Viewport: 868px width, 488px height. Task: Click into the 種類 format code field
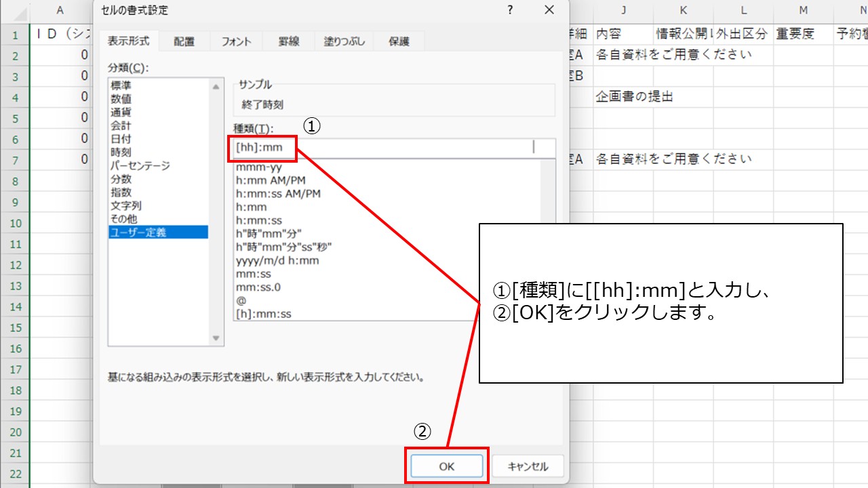pos(394,147)
